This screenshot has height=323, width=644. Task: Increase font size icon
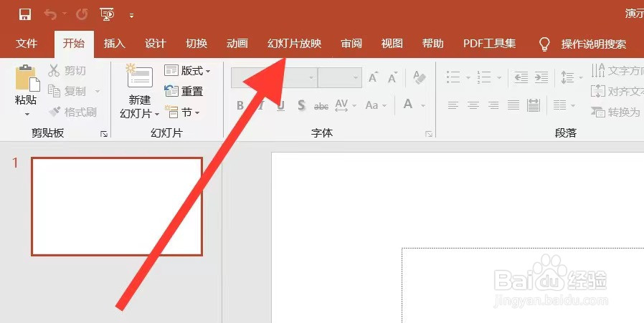coord(374,77)
